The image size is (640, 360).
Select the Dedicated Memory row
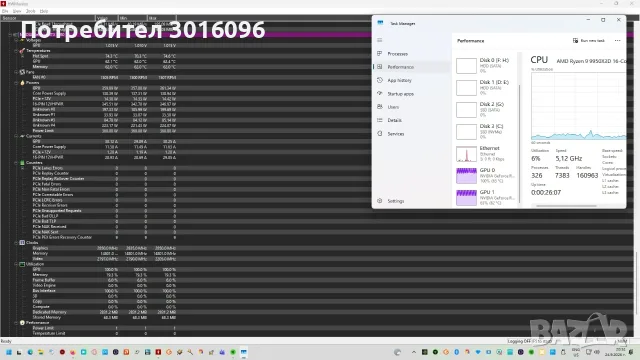(x=104, y=312)
